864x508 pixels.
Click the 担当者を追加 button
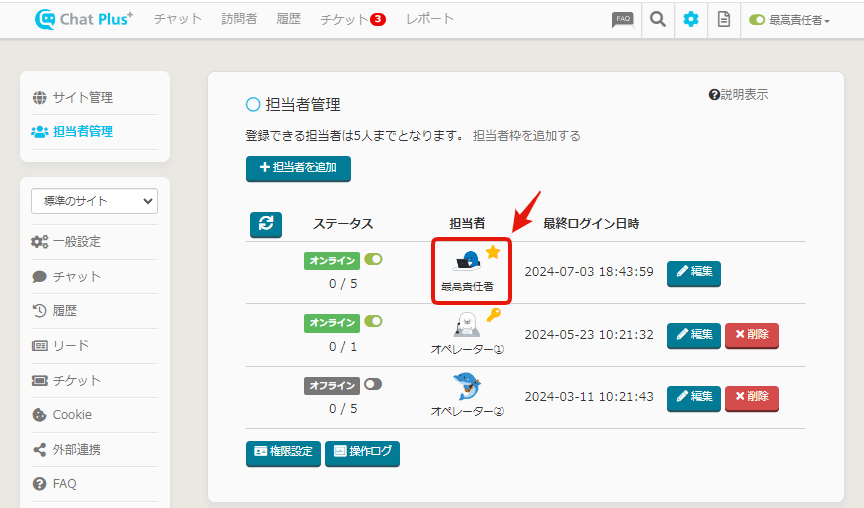[x=298, y=168]
